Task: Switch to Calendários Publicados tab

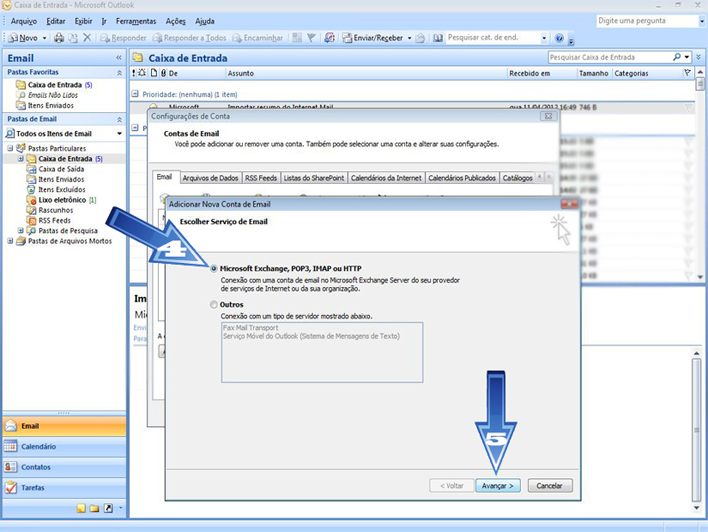Action: (462, 178)
